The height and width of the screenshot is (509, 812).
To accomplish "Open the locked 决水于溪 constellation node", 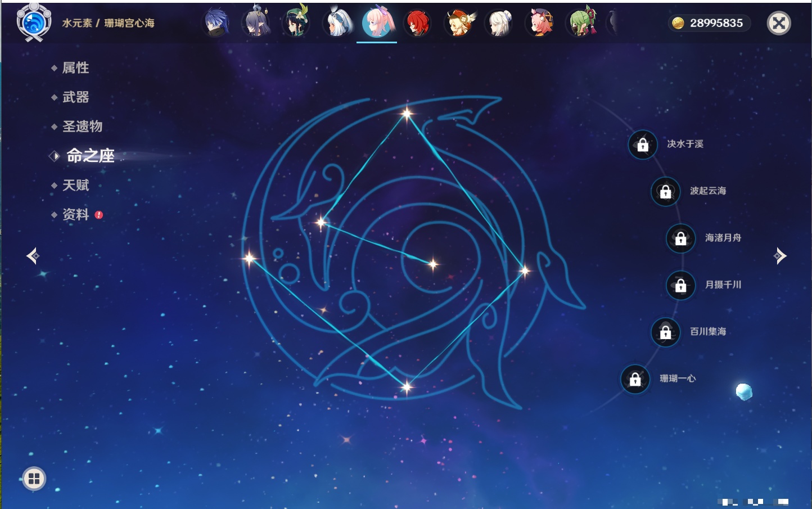I will click(643, 145).
